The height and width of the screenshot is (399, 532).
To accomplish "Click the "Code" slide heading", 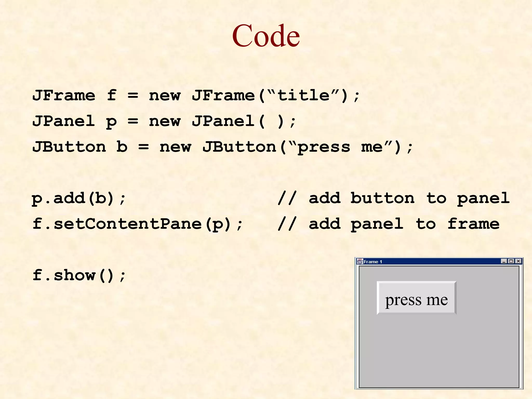I will 266,36.
